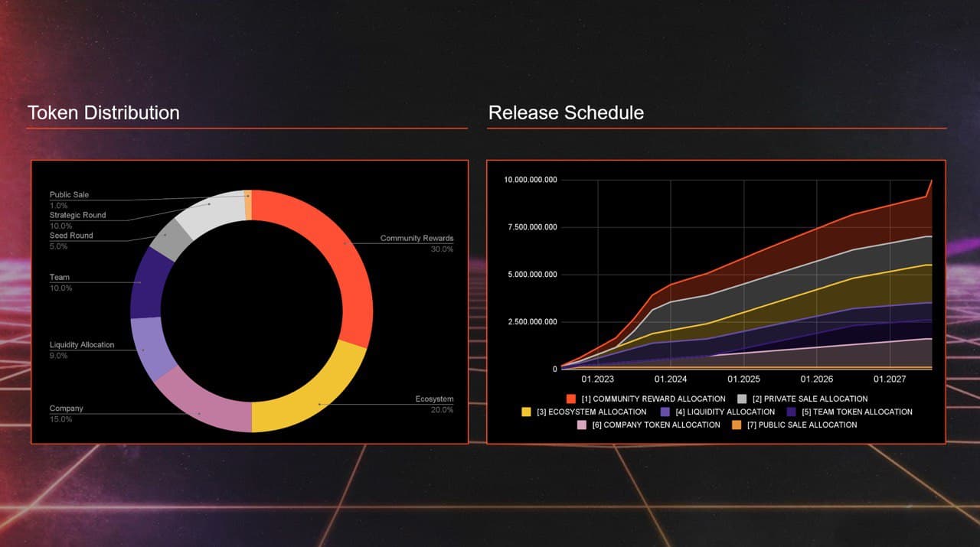Expand the Ecosystem Allocation series details

coord(583,412)
